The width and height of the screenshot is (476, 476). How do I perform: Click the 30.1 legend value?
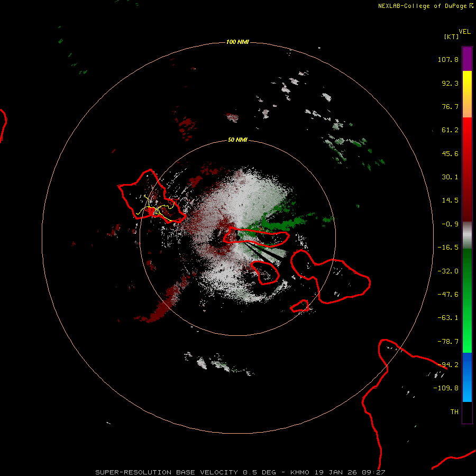[x=450, y=177]
